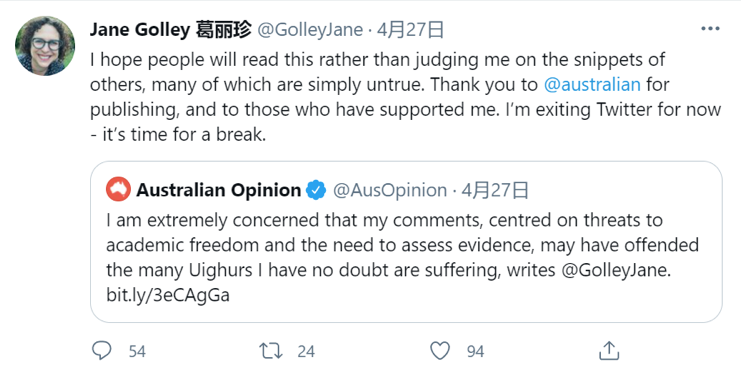Open the @australian mention link

[592, 85]
